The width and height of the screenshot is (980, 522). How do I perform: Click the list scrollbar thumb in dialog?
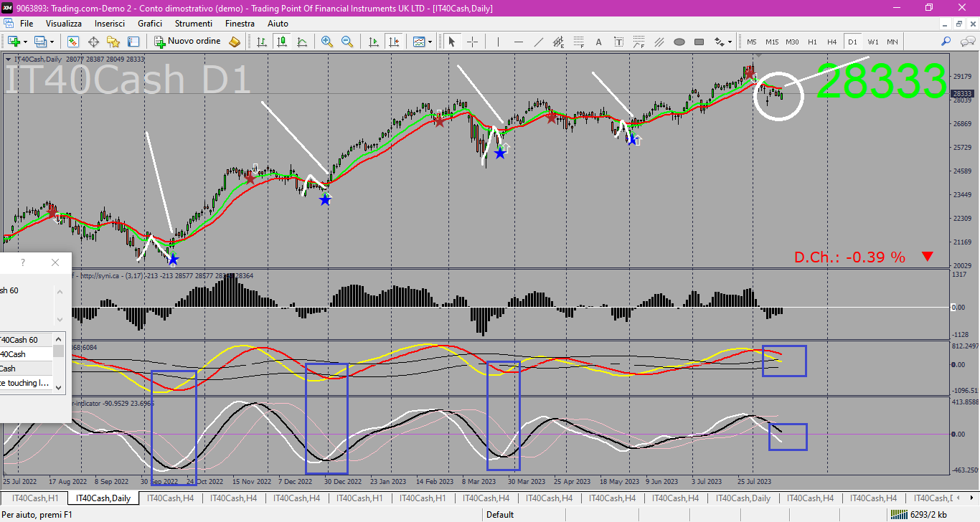pos(59,351)
